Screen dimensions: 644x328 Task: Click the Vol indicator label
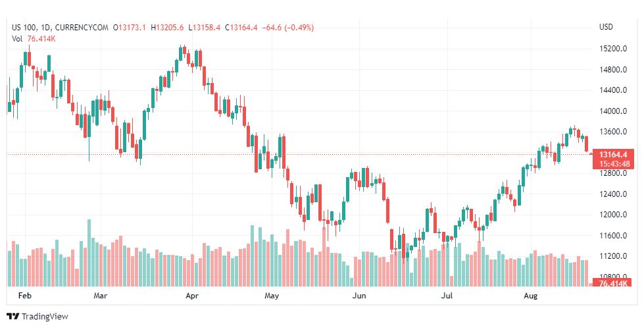pos(18,38)
